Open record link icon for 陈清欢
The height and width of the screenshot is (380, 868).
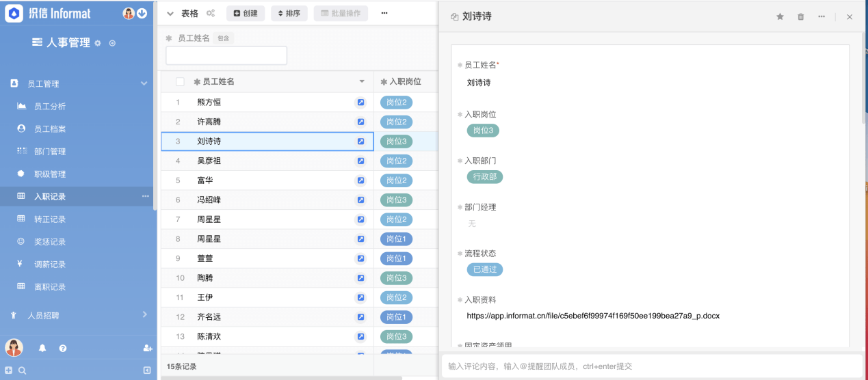(360, 336)
